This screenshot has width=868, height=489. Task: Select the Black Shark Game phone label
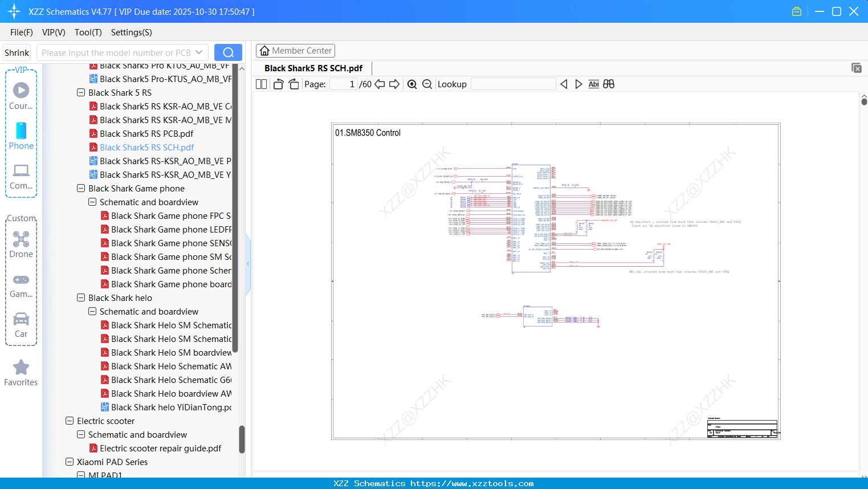tap(136, 188)
